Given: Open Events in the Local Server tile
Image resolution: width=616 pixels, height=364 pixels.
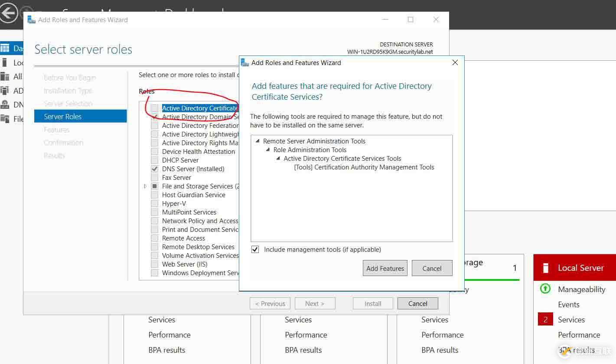Looking at the screenshot, I should pos(569,305).
